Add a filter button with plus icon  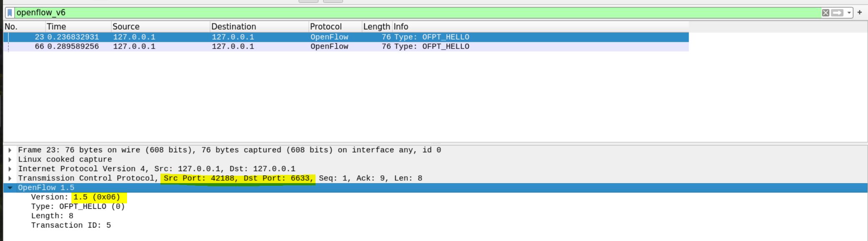point(860,13)
